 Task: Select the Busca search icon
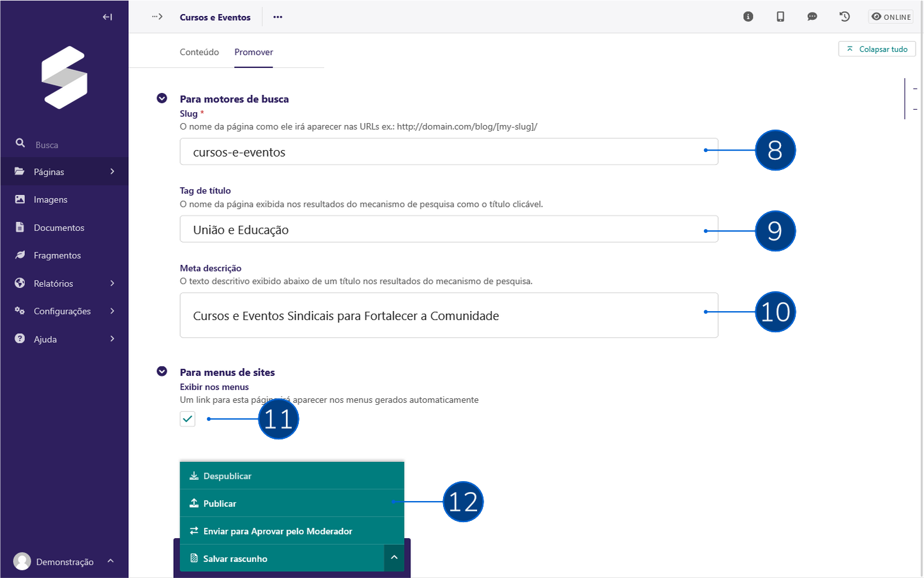coord(21,143)
